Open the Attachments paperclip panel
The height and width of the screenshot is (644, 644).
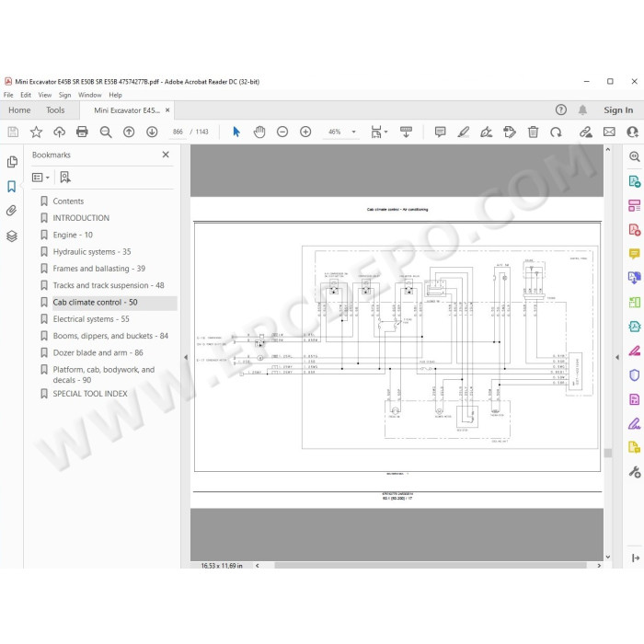coord(11,211)
